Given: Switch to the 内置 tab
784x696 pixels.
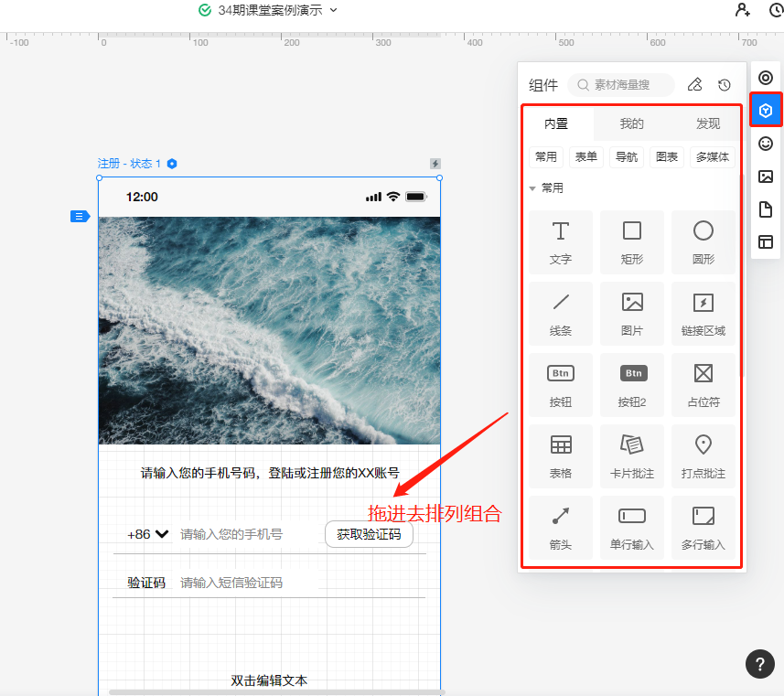Looking at the screenshot, I should (x=556, y=123).
